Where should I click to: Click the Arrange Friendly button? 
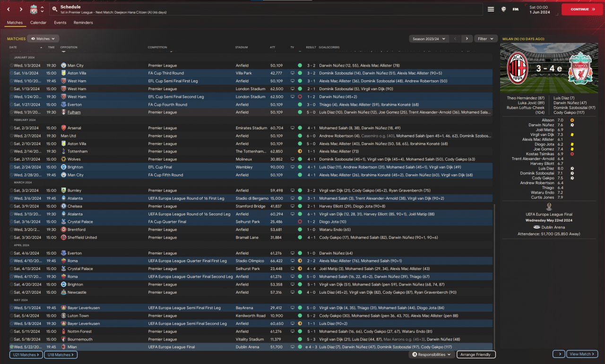(x=476, y=355)
